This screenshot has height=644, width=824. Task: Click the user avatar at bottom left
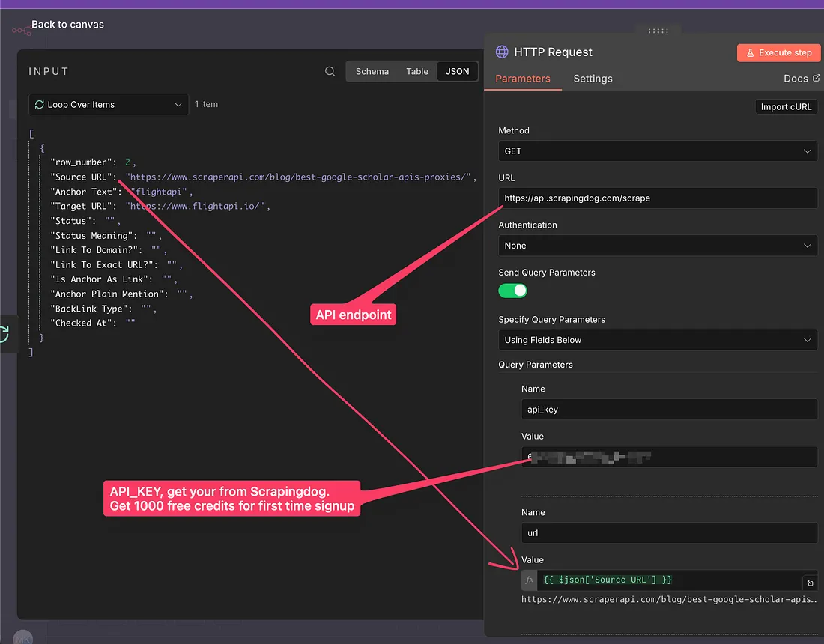22,637
